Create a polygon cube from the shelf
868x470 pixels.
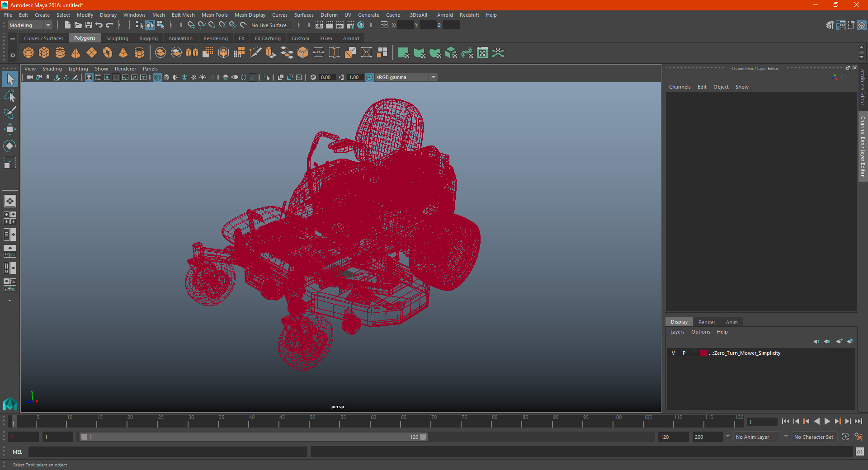coord(44,53)
